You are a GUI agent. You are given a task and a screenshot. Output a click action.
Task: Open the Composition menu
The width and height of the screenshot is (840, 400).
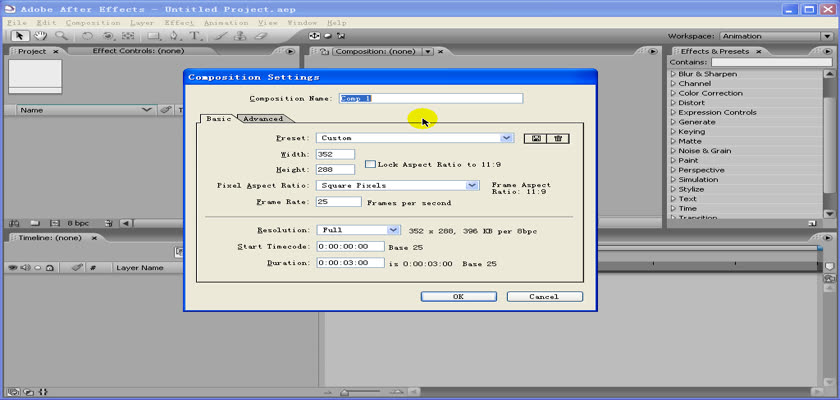(93, 23)
